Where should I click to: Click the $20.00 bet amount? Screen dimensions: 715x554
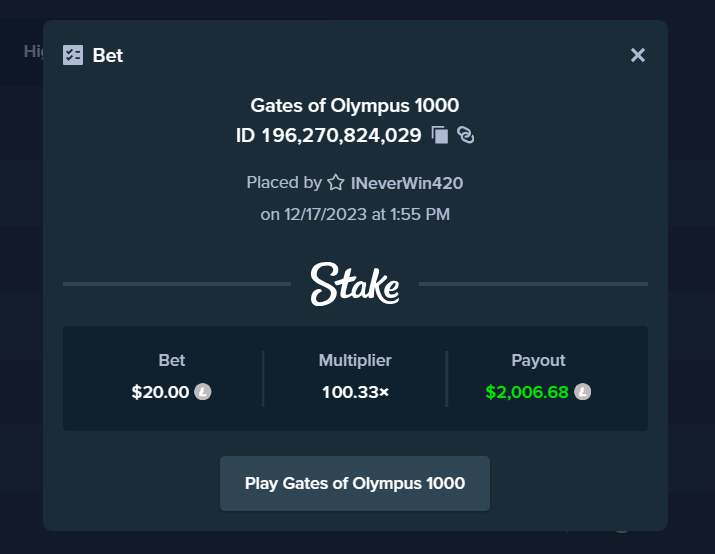click(x=160, y=392)
